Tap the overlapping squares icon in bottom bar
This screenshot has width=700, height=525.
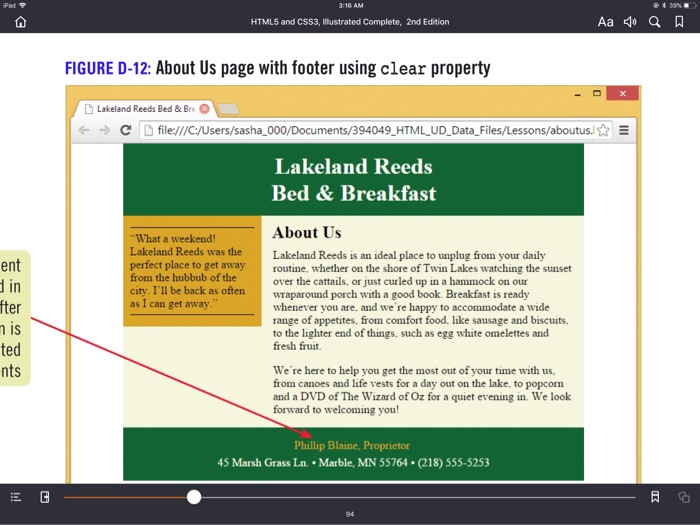683,497
